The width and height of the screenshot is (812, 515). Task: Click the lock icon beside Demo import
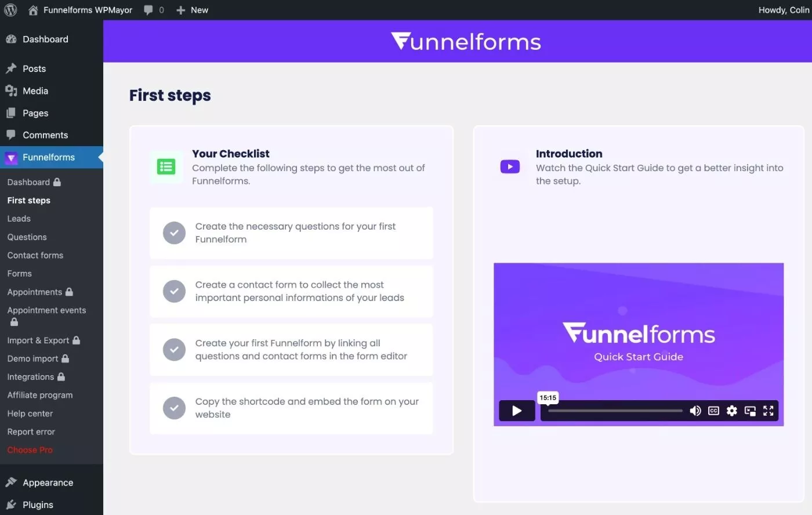point(65,358)
